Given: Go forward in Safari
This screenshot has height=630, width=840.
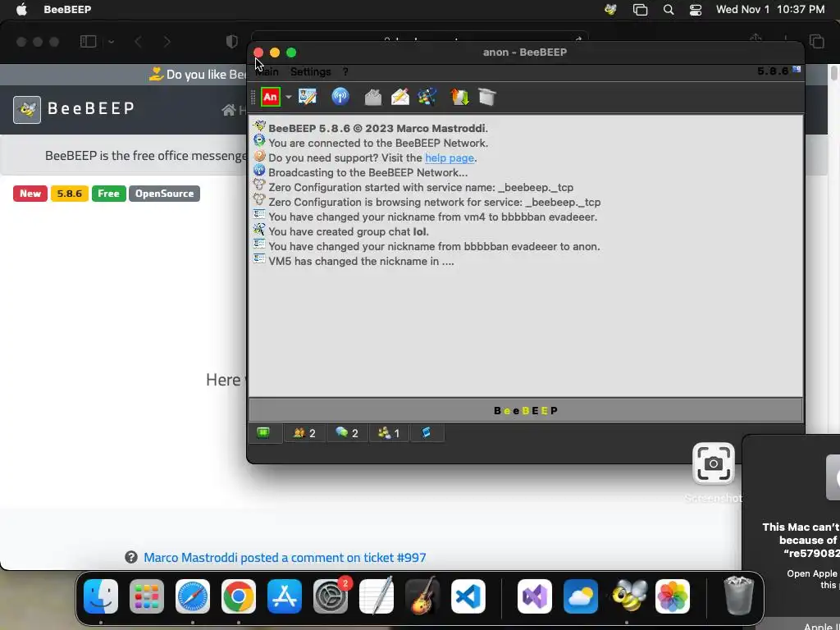Looking at the screenshot, I should [167, 42].
